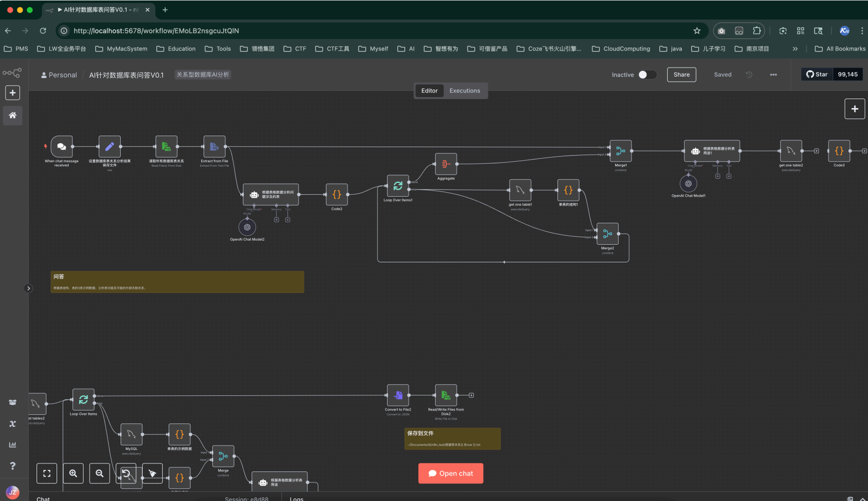Expand the collapsed sidebar with chevron
The image size is (868, 501).
coord(29,288)
